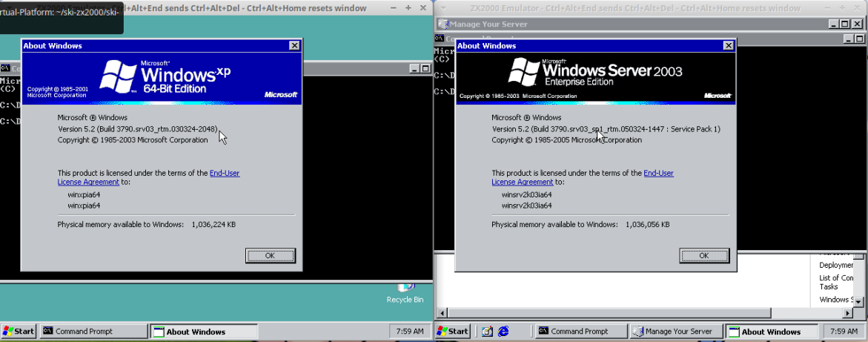
Task: Minimize the left ZX2000 Emulator window
Action: pyautogui.click(x=393, y=8)
